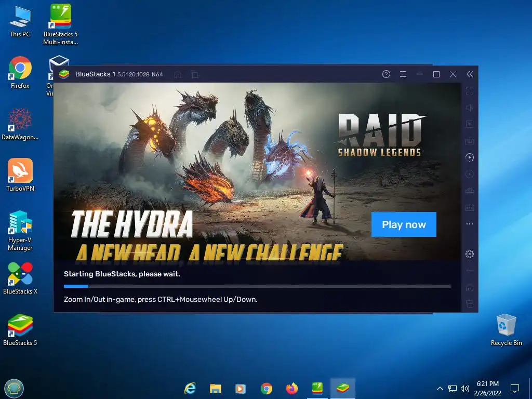Open File Explorer from taskbar

[x=216, y=388]
